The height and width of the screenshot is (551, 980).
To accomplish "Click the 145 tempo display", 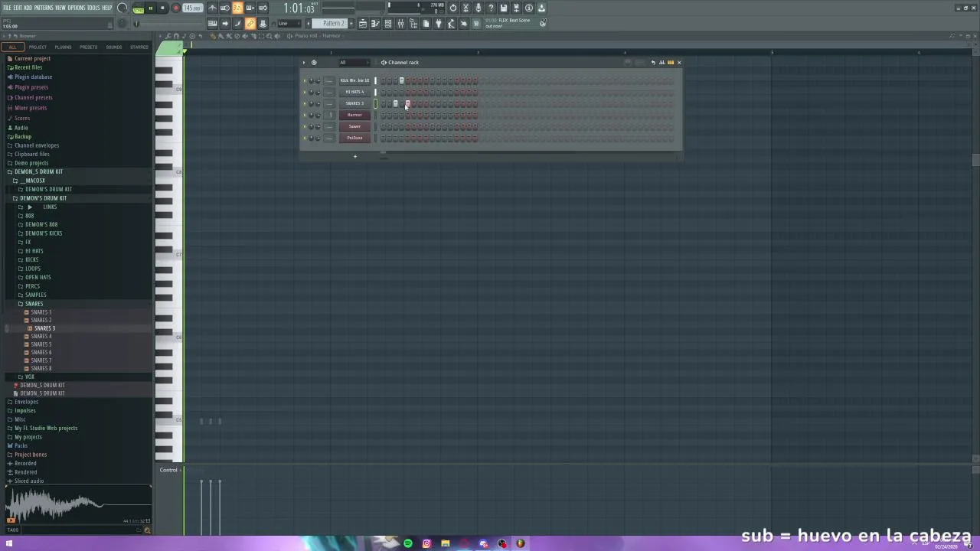I will pos(192,8).
